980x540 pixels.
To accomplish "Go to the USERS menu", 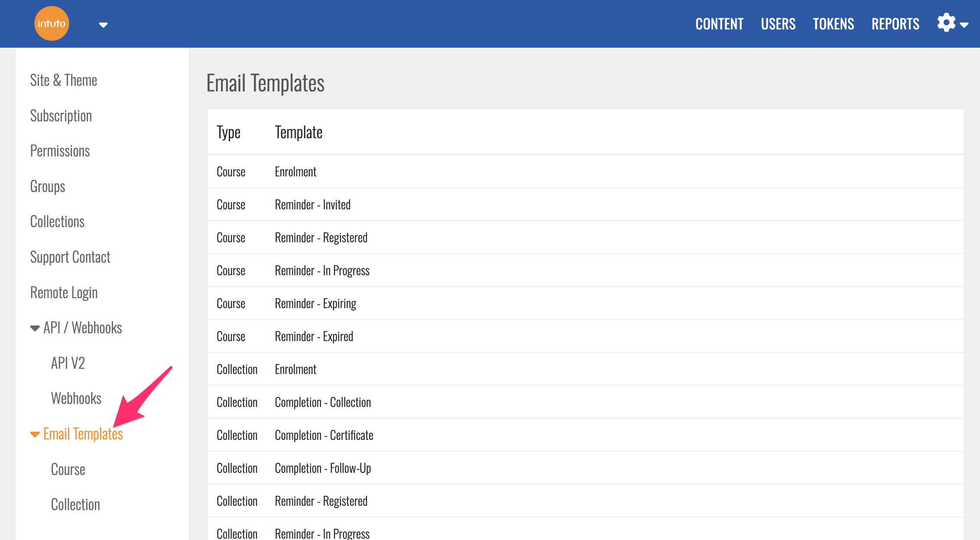I will (778, 24).
